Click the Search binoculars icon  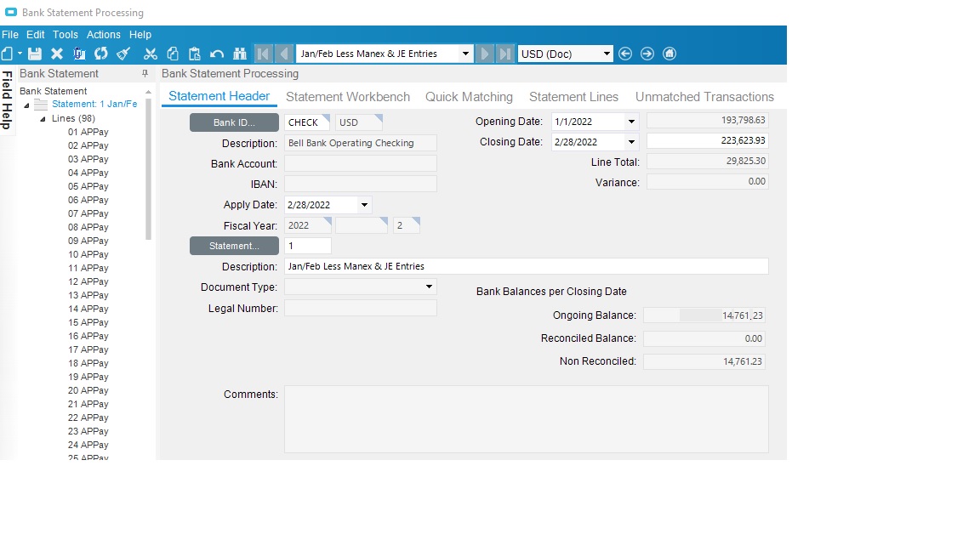click(x=239, y=54)
